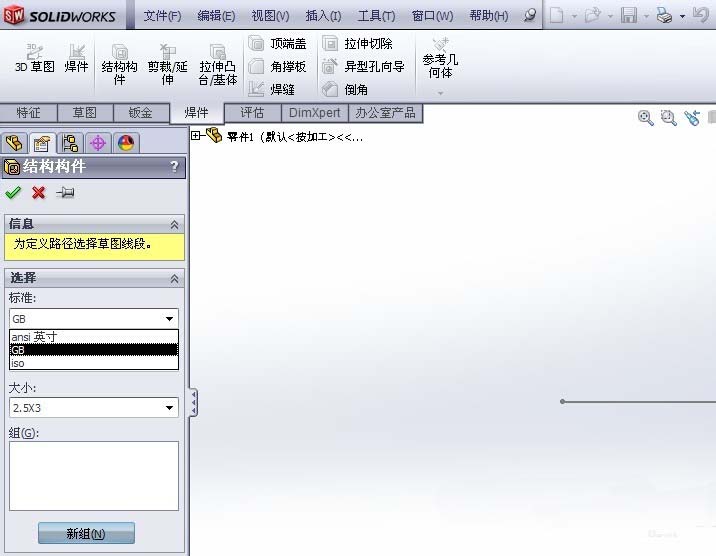Open dropdown arrow beside New icon

574,16
